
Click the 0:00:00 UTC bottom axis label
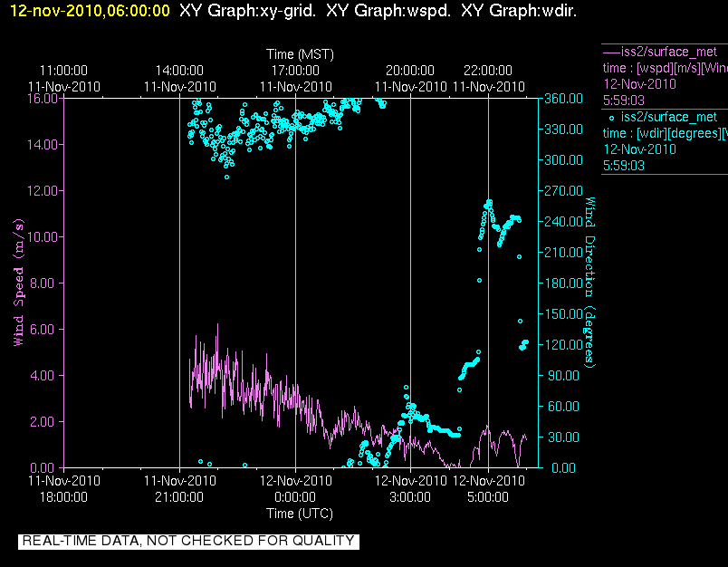[295, 497]
